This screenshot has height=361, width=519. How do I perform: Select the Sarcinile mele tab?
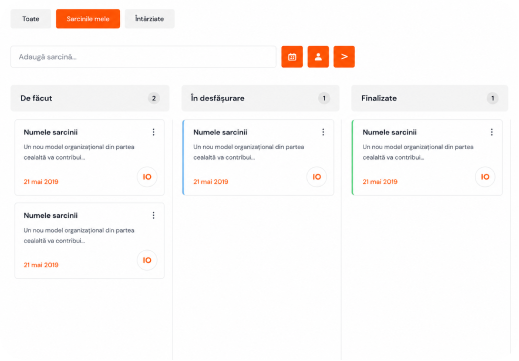click(88, 19)
